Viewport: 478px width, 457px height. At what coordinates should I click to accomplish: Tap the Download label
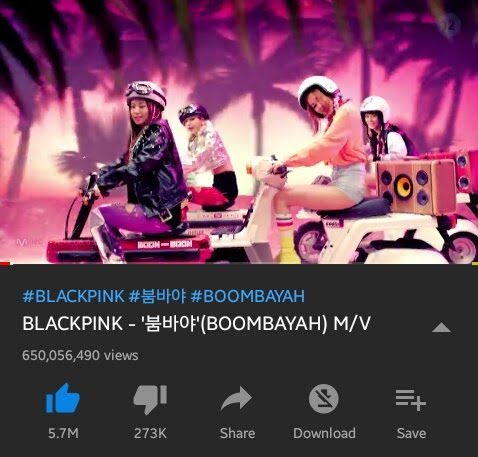coord(324,433)
